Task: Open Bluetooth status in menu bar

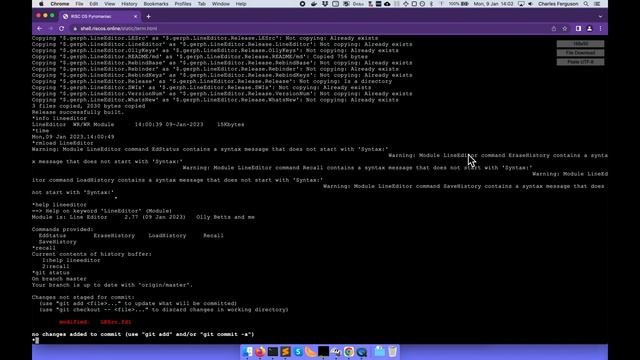Action: point(431,4)
